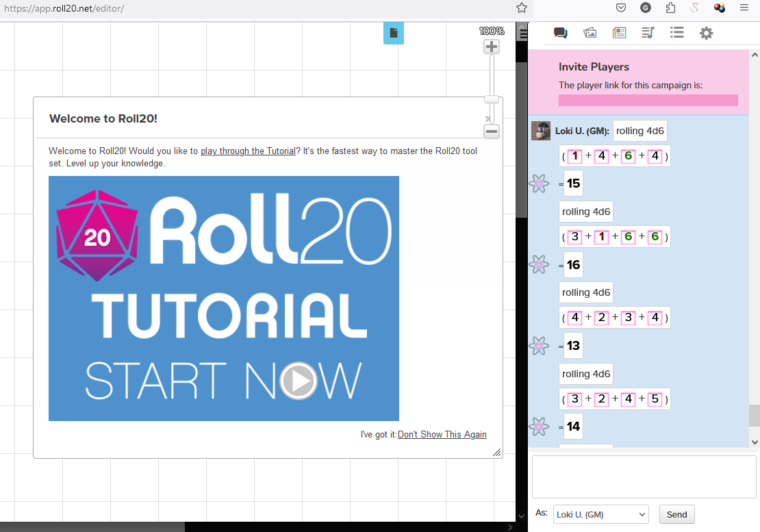Toggle the sidebar collapse handle

pyautogui.click(x=523, y=34)
